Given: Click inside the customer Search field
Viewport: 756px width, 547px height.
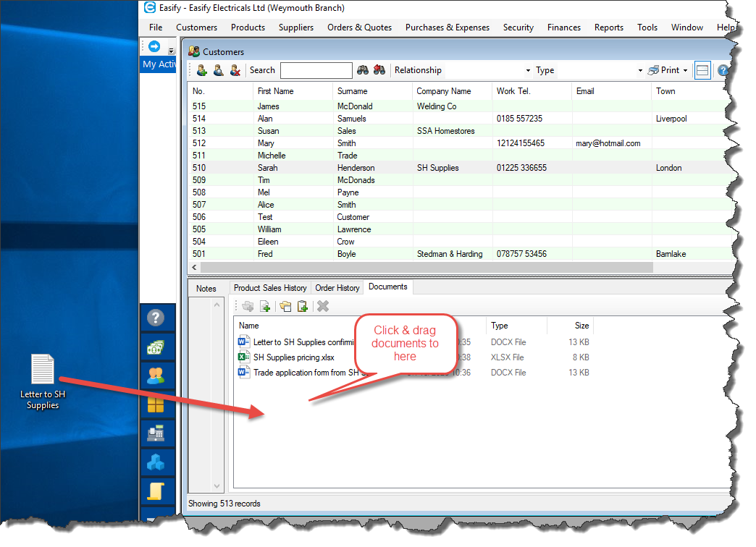Looking at the screenshot, I should tap(316, 70).
